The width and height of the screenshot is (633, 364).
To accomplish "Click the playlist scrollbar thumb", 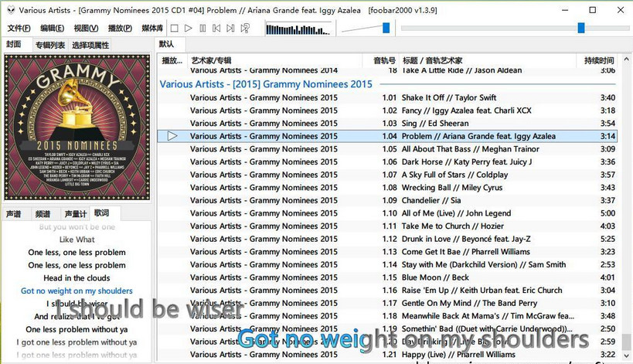I will point(626,342).
